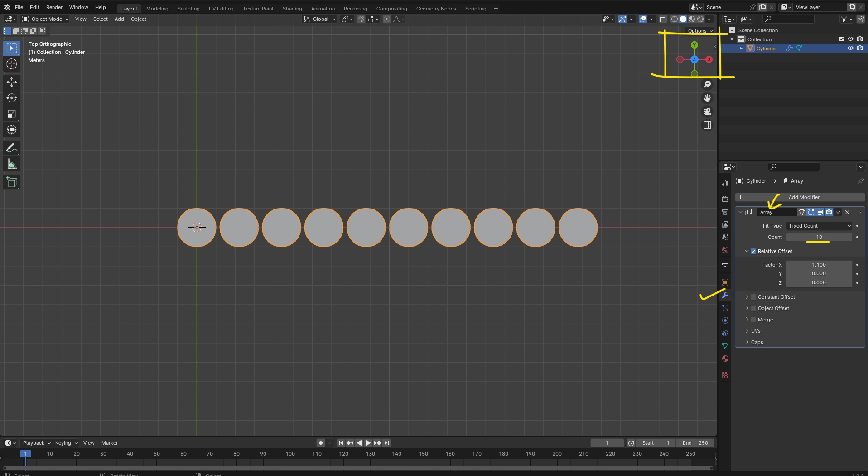Toggle the Array modifier's render visibility camera

[x=828, y=212]
